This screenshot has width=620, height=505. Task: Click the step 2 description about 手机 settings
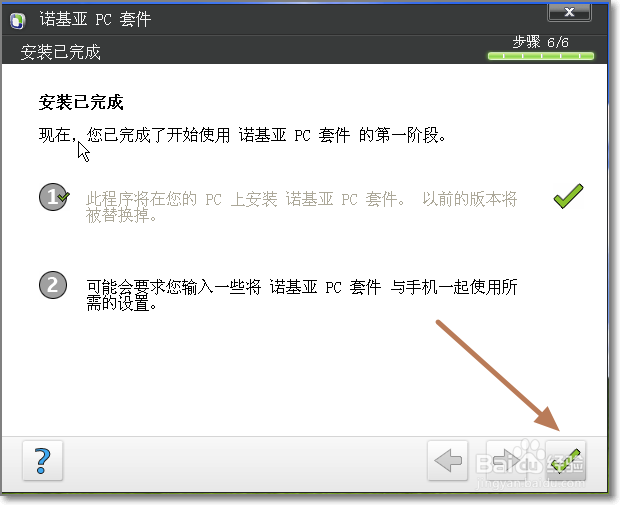pos(302,295)
